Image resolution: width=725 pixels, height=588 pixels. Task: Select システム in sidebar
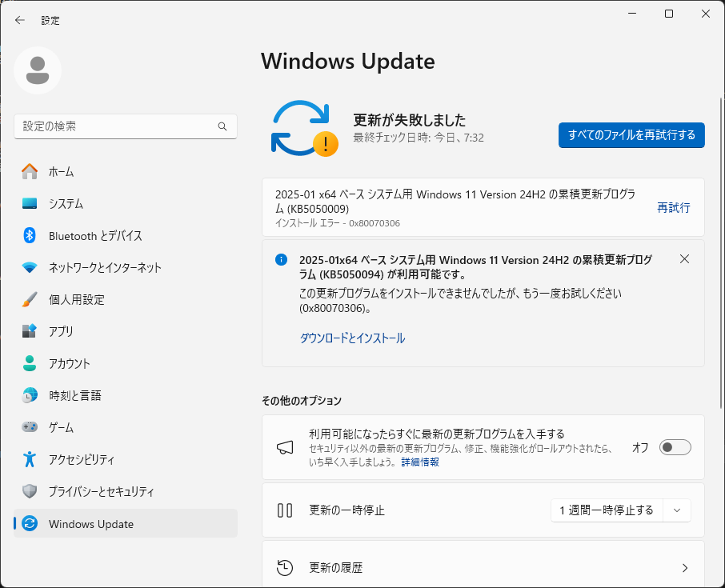click(126, 203)
